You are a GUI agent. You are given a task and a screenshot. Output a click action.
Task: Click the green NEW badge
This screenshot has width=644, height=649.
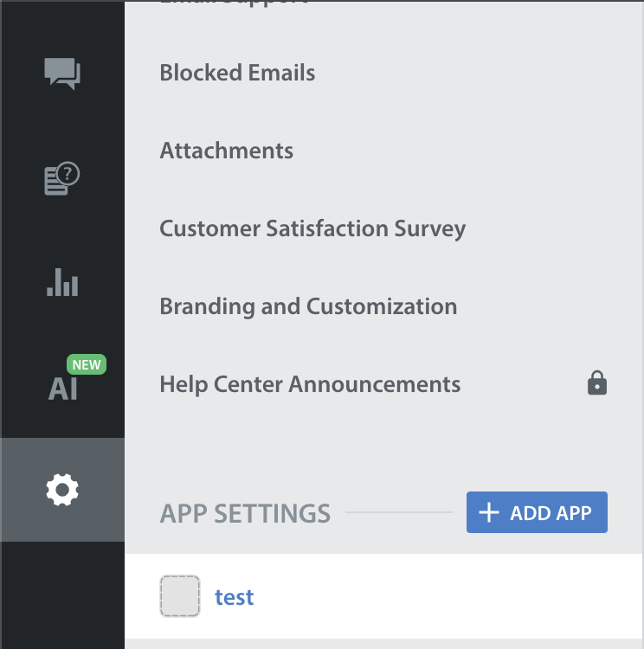pyautogui.click(x=87, y=364)
